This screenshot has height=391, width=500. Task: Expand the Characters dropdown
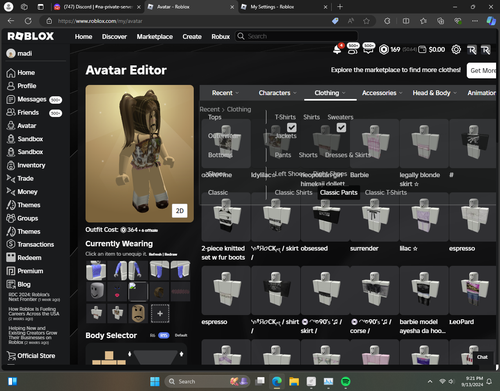278,93
